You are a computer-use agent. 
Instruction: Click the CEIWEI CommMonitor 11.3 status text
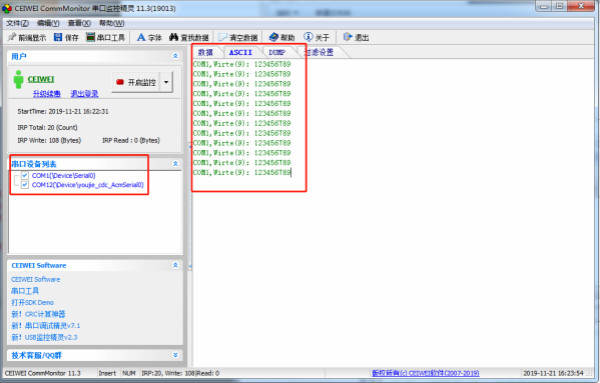click(x=43, y=373)
